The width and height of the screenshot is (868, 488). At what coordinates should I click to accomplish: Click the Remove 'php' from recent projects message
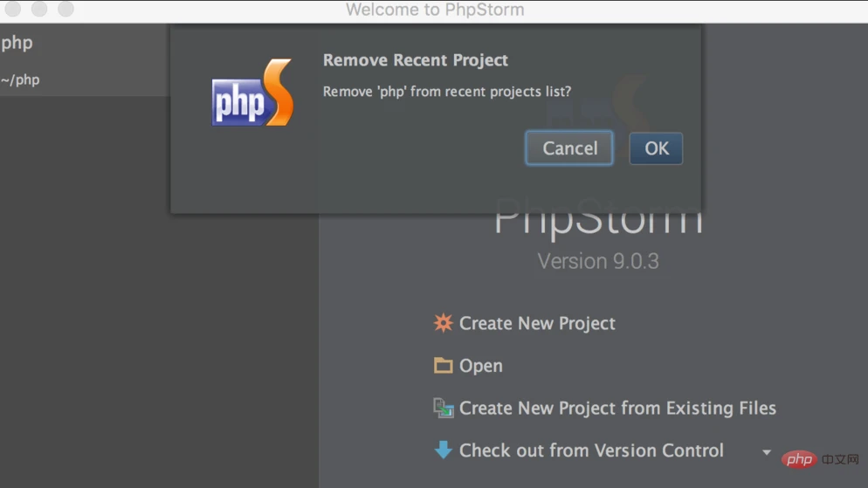(x=447, y=92)
